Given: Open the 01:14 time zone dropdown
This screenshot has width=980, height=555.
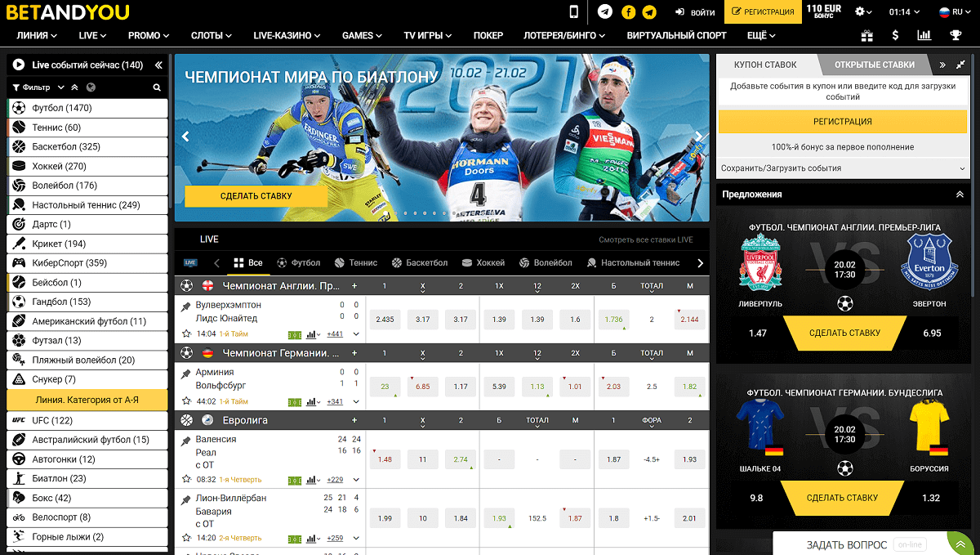Looking at the screenshot, I should 905,12.
